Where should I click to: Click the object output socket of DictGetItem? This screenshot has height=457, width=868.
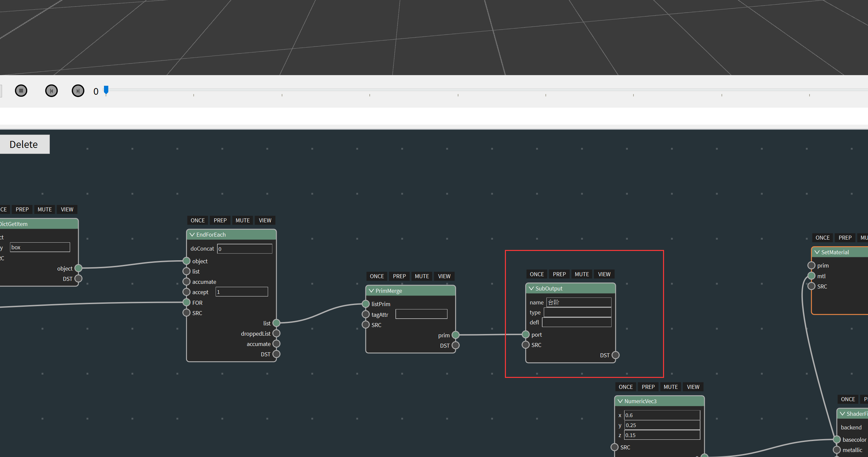78,268
